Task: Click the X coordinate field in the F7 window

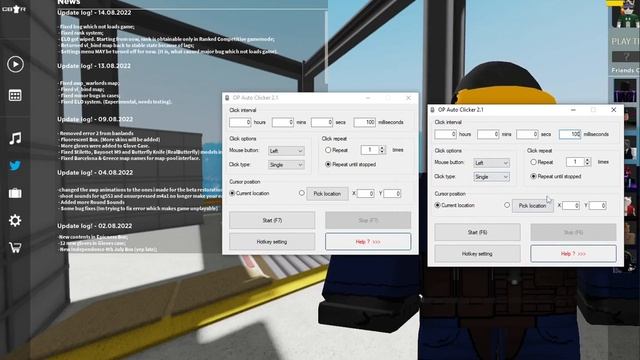Action: (366, 194)
